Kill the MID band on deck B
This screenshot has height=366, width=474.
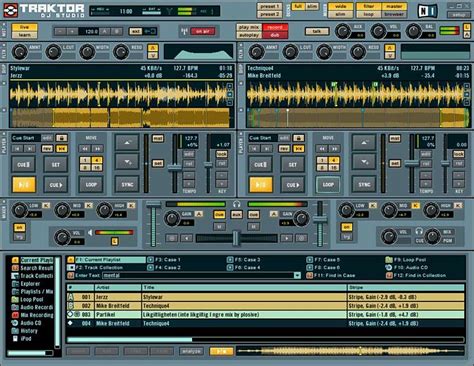click(415, 205)
